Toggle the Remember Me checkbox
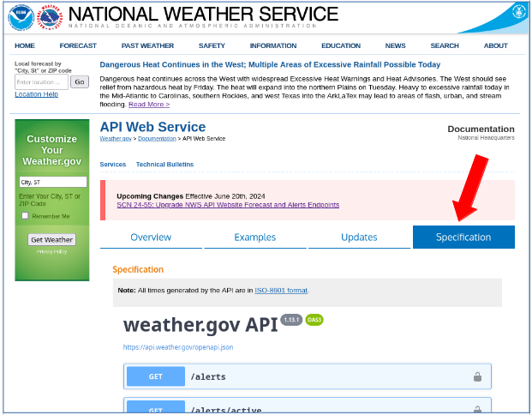The width and height of the screenshot is (532, 415). 25,216
